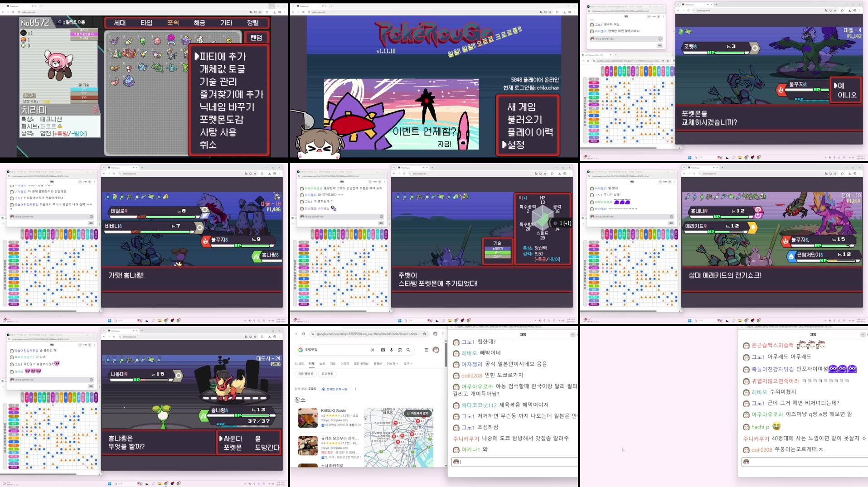
Task: Choose '불러오기' on the PokéRogue title screen
Action: 524,120
